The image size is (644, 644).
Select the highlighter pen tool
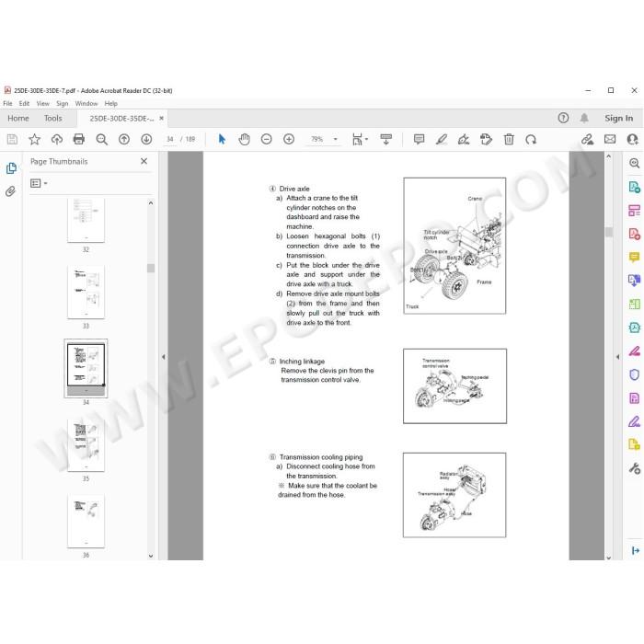[x=442, y=140]
